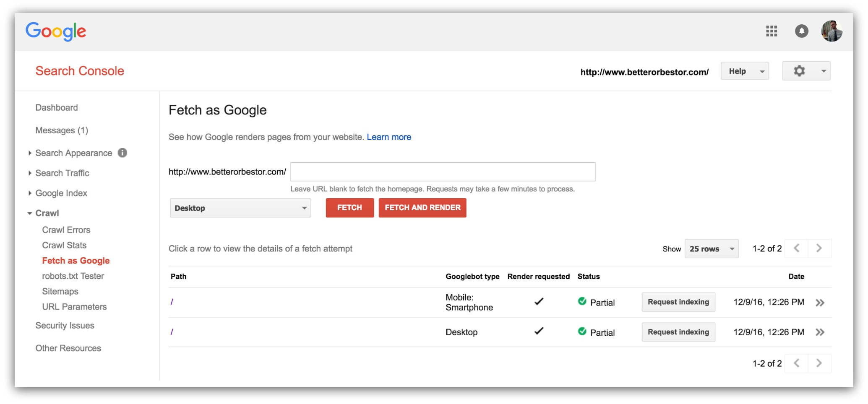Click the account profile picture
This screenshot has width=868, height=404.
[832, 31]
